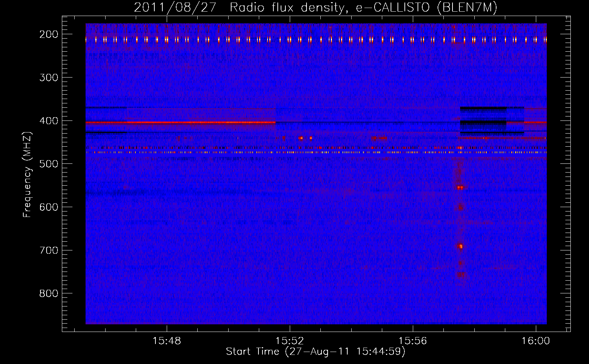Click the 15:52 time axis label

coord(290,341)
